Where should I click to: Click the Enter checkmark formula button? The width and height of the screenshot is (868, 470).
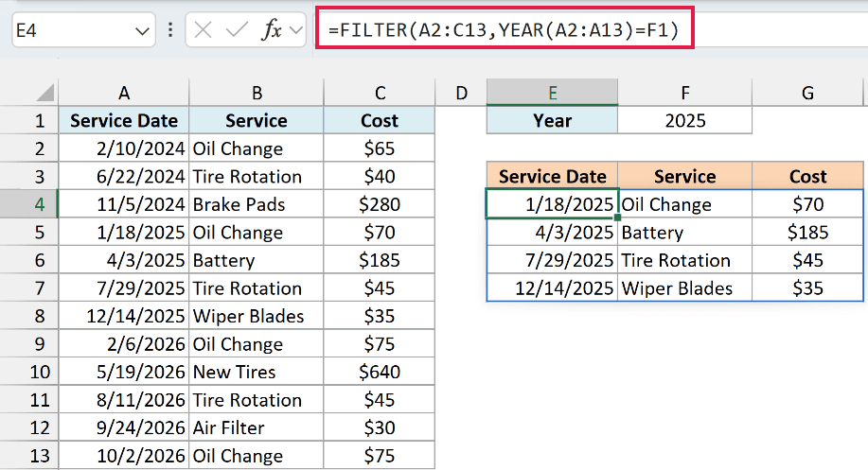[237, 30]
